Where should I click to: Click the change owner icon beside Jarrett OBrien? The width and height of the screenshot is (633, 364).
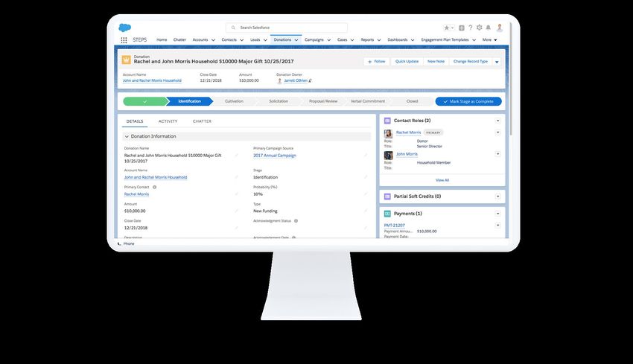310,80
